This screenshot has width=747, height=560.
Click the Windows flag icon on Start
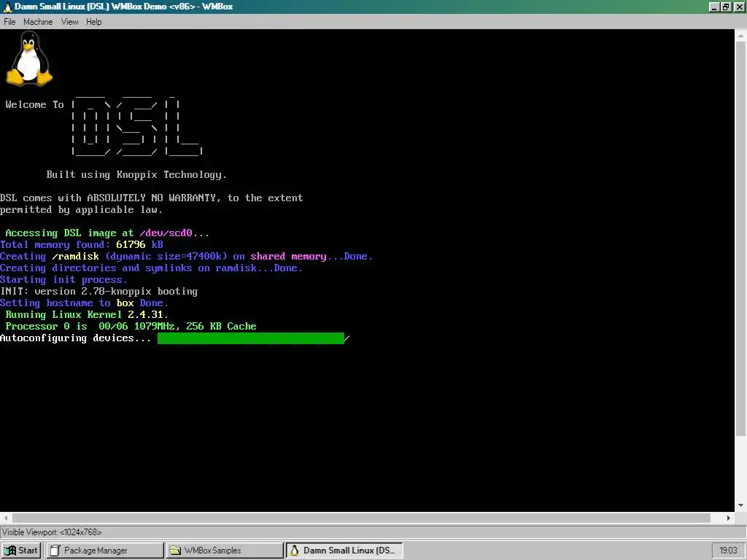(10, 551)
